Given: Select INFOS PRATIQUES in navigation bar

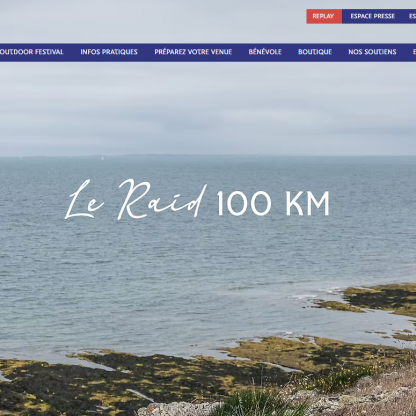Looking at the screenshot, I should point(109,52).
